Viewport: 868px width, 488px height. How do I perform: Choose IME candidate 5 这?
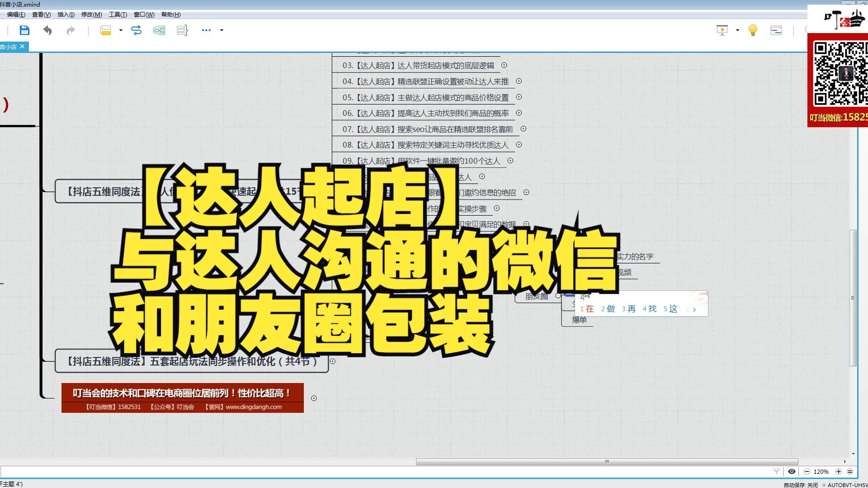(670, 309)
